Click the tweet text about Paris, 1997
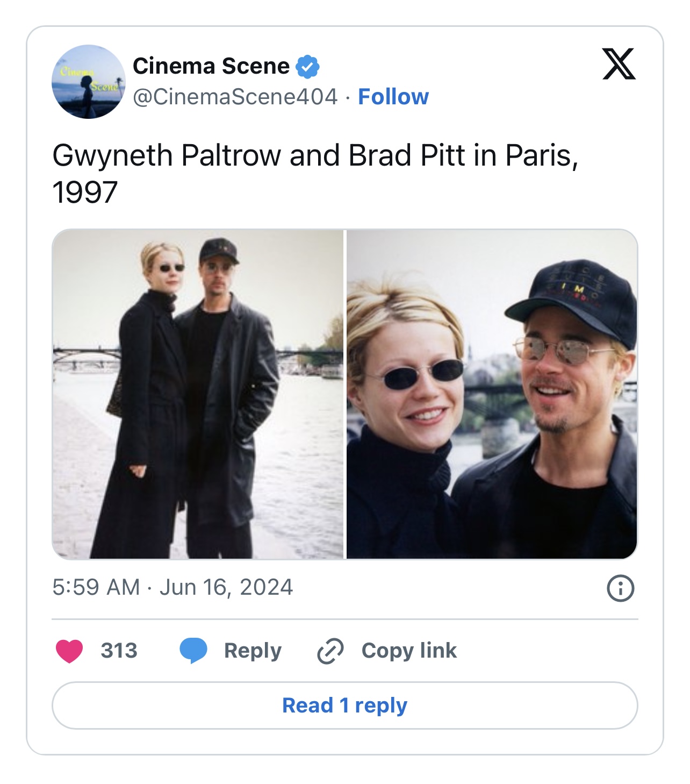 [315, 173]
